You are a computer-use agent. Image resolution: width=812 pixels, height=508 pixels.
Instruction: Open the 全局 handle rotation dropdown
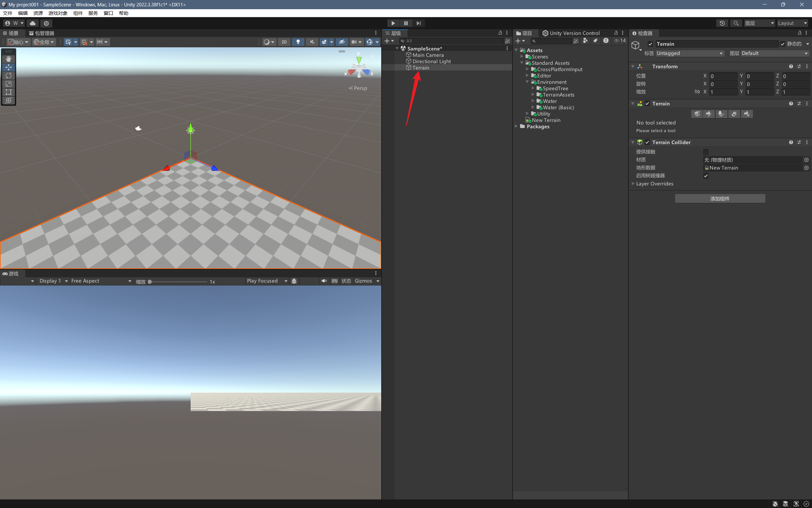(x=44, y=42)
